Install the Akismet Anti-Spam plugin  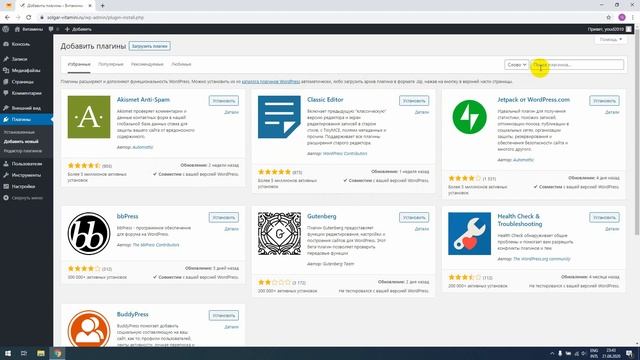pos(224,100)
